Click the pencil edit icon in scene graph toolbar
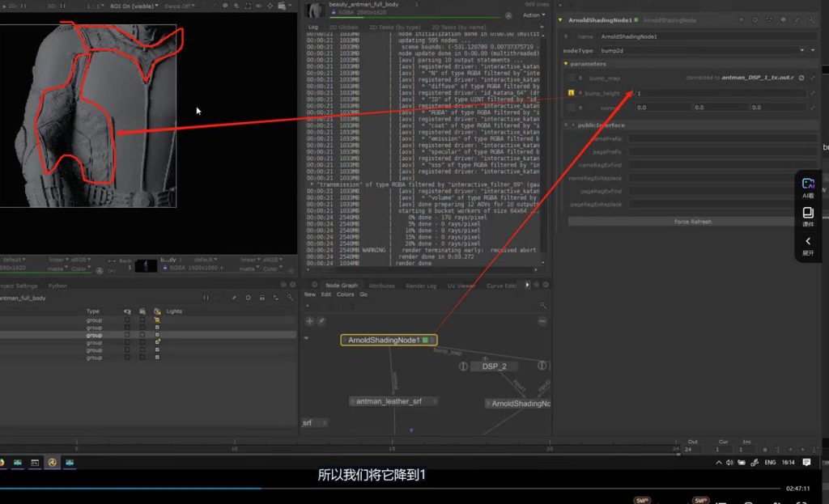This screenshot has width=829, height=504. pos(234,298)
